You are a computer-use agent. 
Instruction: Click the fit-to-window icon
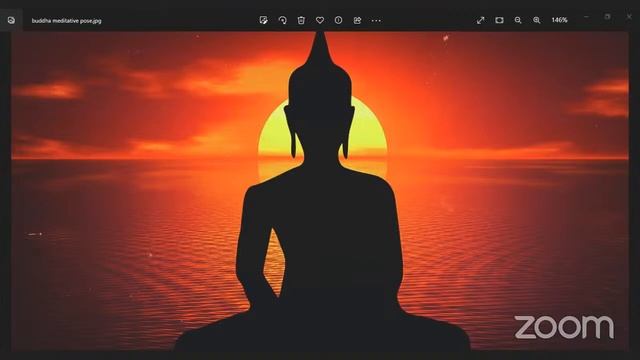499,20
